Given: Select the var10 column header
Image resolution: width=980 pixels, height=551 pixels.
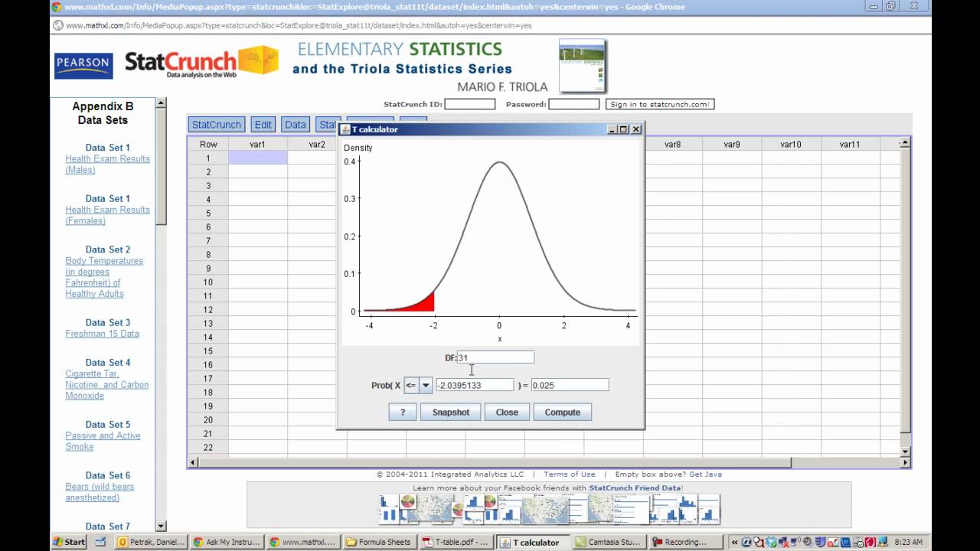Looking at the screenshot, I should coord(791,144).
